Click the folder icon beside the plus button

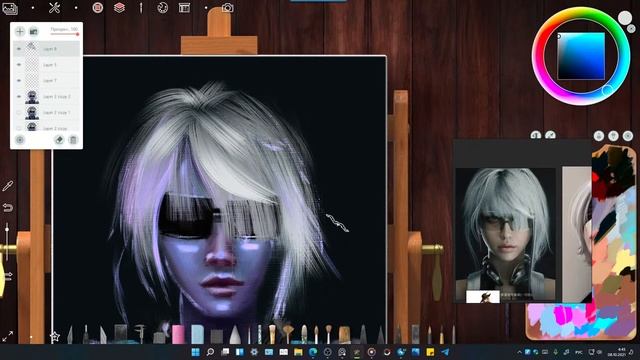(33, 31)
